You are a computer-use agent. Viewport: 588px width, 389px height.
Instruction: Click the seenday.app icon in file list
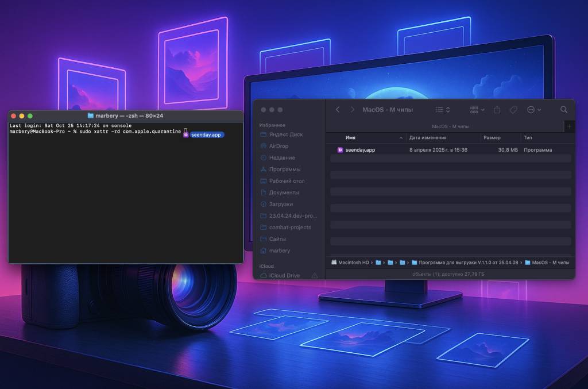click(x=340, y=150)
